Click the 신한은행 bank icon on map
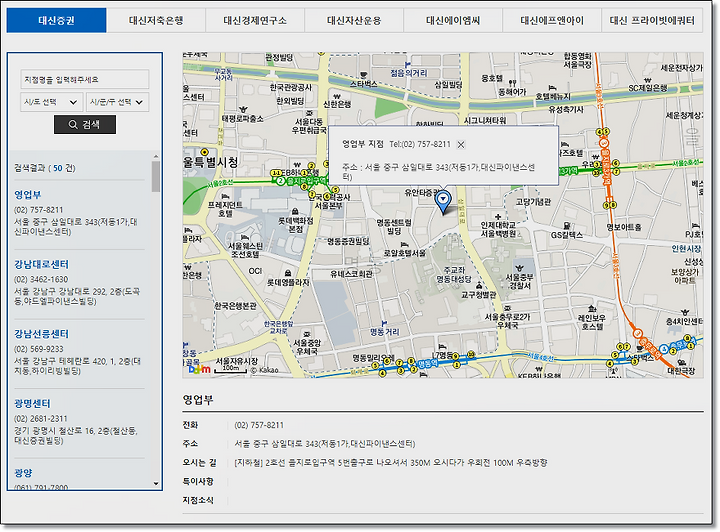This screenshot has width=720, height=532. [337, 96]
